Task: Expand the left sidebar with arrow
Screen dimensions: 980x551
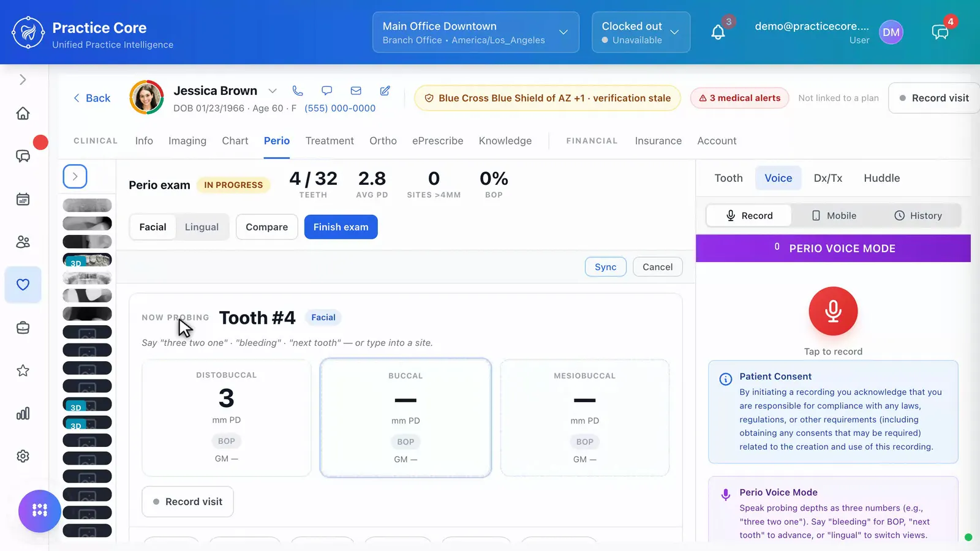Action: [x=23, y=80]
